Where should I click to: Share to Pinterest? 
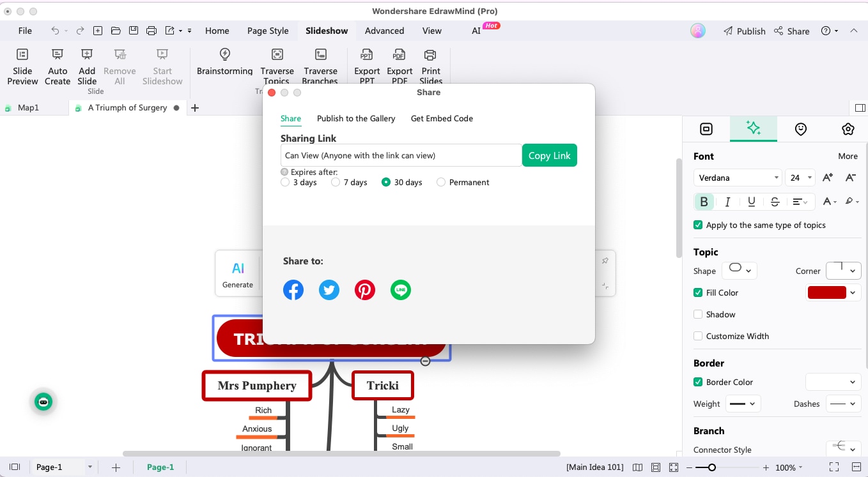365,290
